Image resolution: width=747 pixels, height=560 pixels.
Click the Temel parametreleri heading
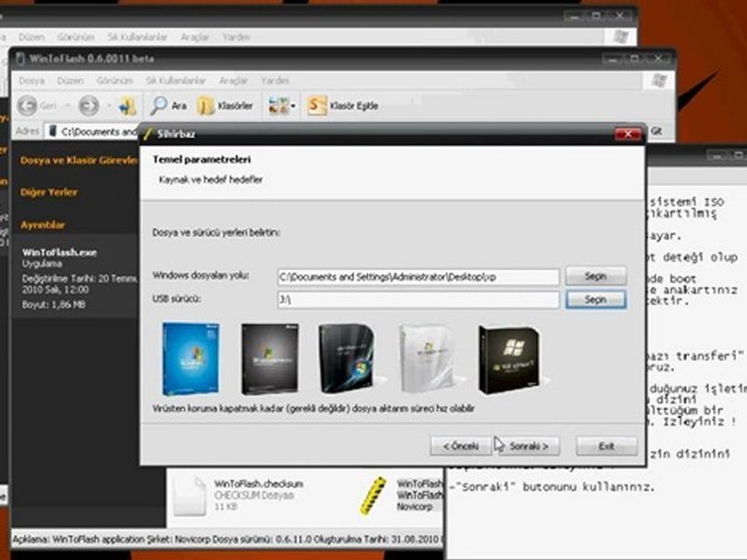click(202, 159)
